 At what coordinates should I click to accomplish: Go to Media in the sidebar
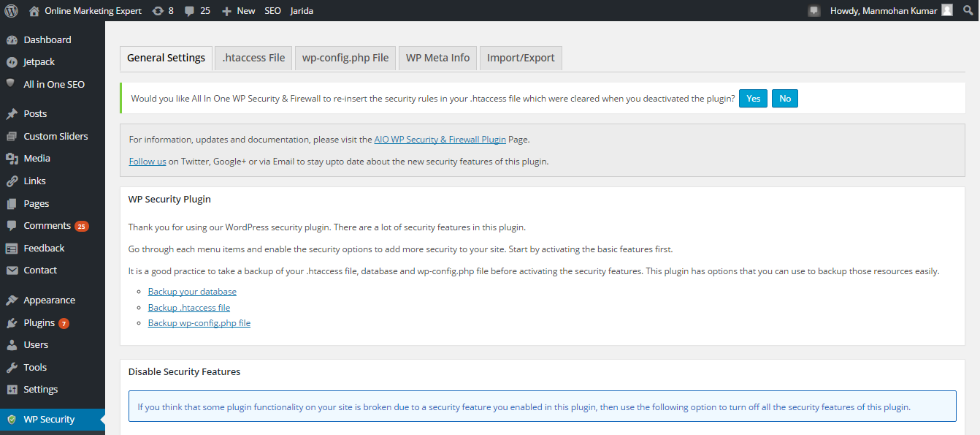37,159
